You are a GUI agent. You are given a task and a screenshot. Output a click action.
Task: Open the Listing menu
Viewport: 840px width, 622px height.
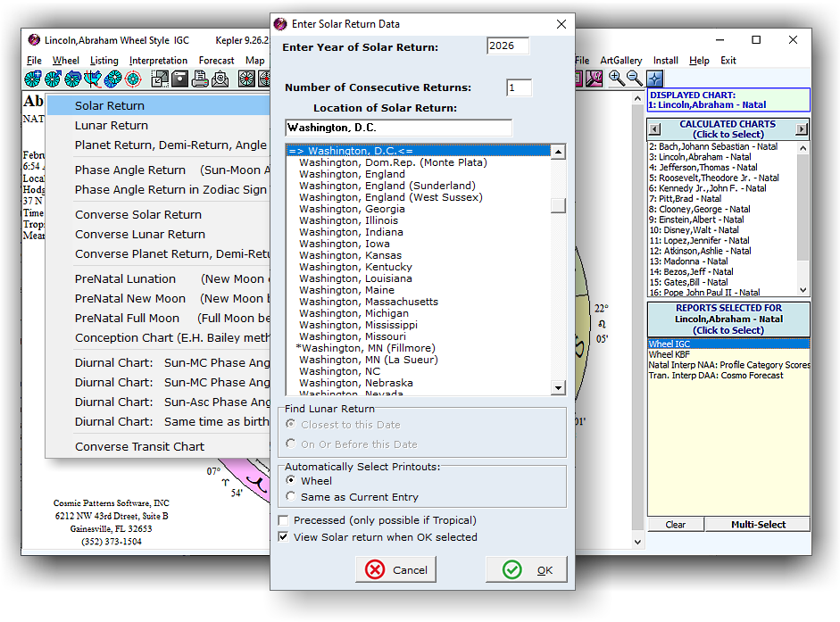[104, 61]
